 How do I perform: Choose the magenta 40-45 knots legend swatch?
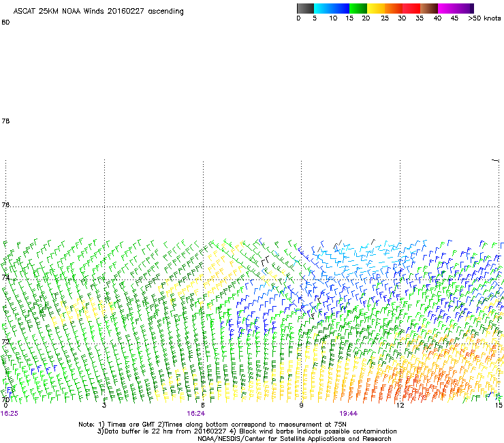tap(447, 8)
